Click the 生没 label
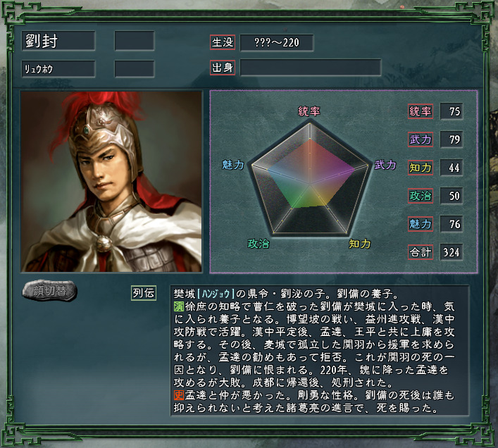498x448 pixels. pyautogui.click(x=223, y=42)
